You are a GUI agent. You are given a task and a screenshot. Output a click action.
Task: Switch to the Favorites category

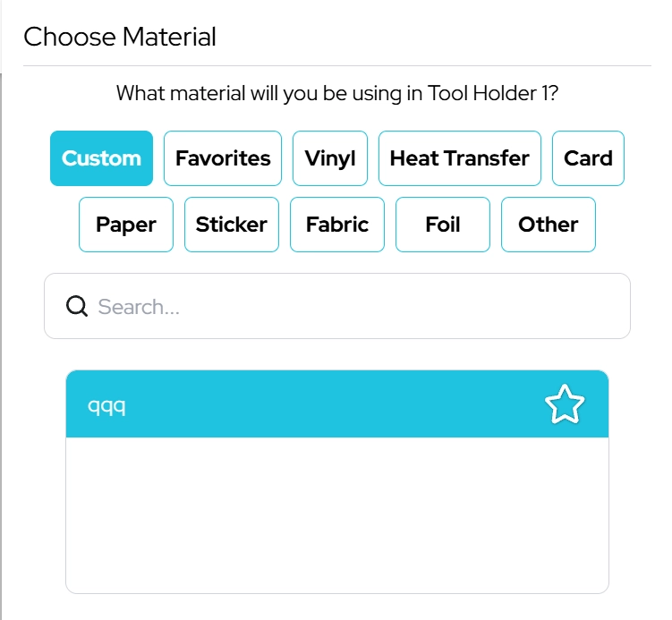[x=223, y=158]
